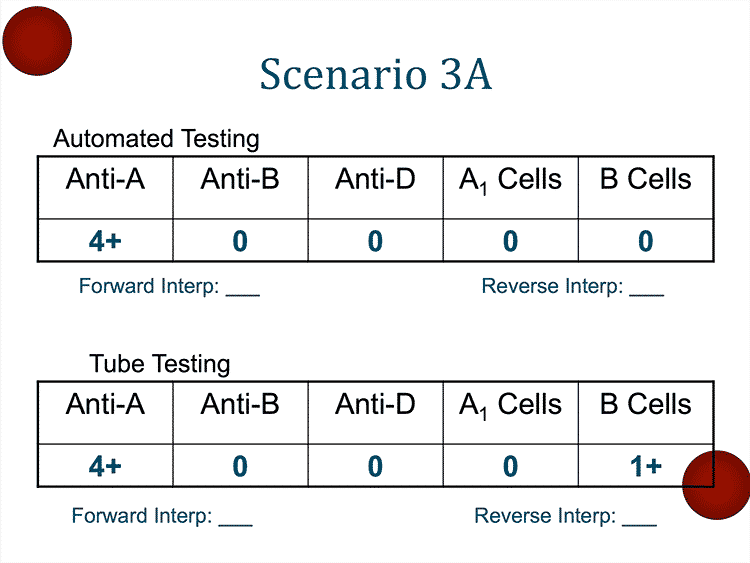Screen dimensions: 750x563
Task: Click the Reverse Interp blank under Tube Testing
Action: tap(639, 517)
